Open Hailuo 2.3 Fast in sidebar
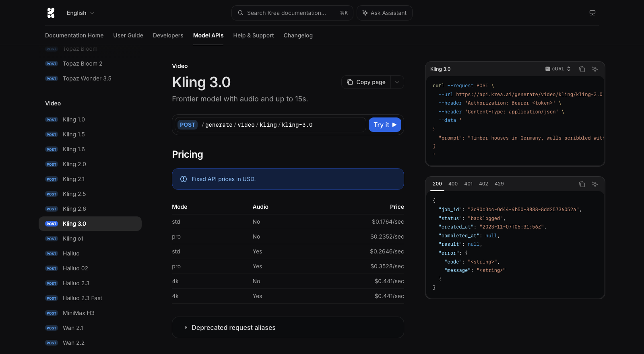The height and width of the screenshot is (354, 644). [x=90, y=298]
